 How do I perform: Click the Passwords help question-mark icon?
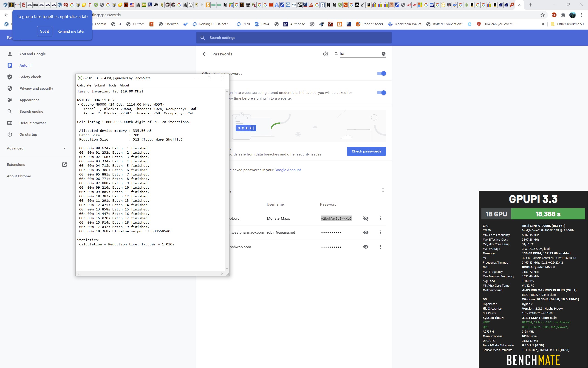(x=326, y=54)
